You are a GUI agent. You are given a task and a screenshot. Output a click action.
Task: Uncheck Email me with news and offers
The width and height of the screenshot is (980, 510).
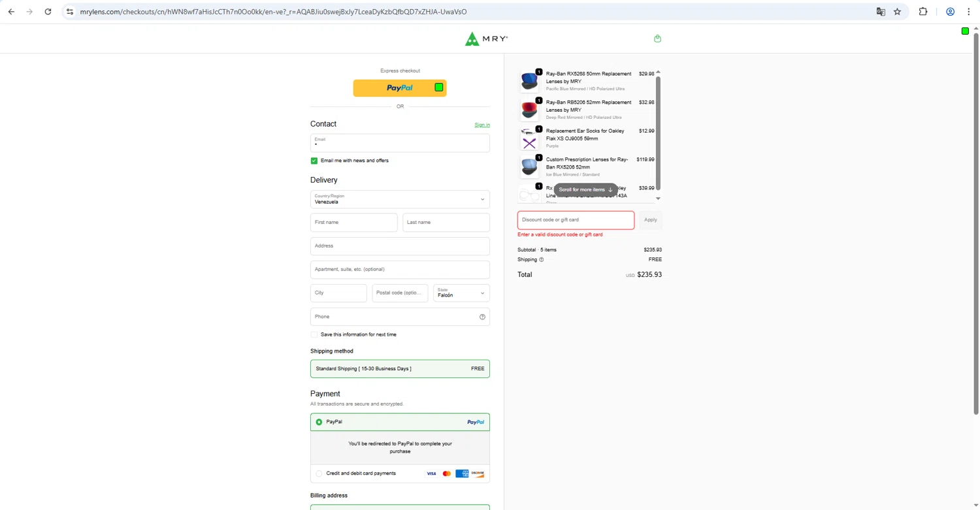[314, 161]
